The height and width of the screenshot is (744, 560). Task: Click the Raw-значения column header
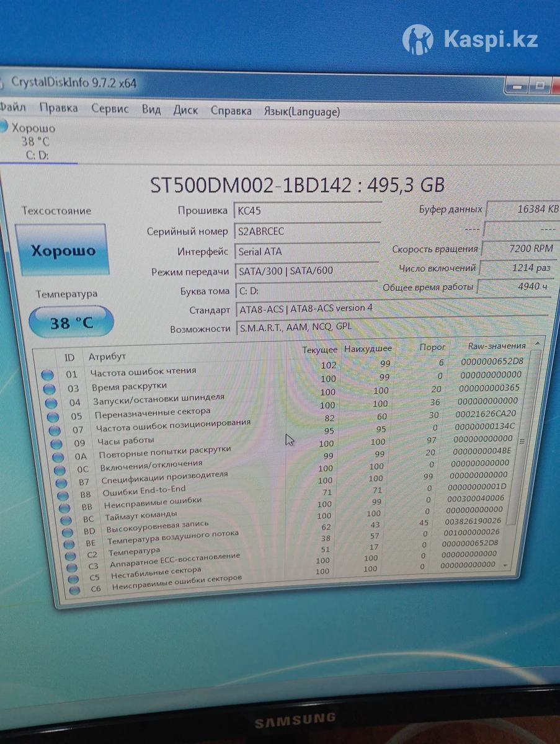point(497,346)
